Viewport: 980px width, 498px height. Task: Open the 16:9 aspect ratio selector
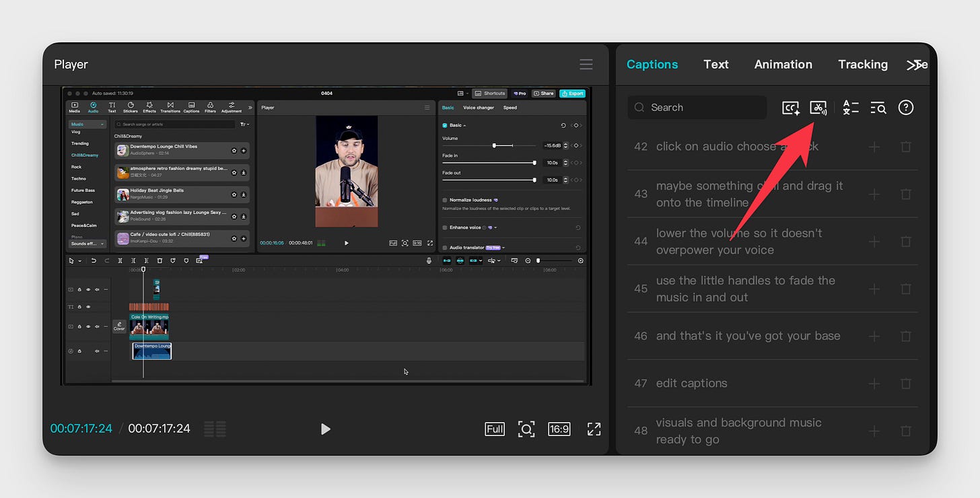559,429
